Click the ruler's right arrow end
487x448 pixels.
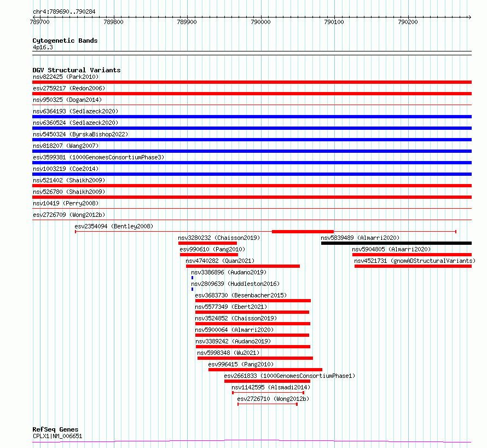(469, 17)
